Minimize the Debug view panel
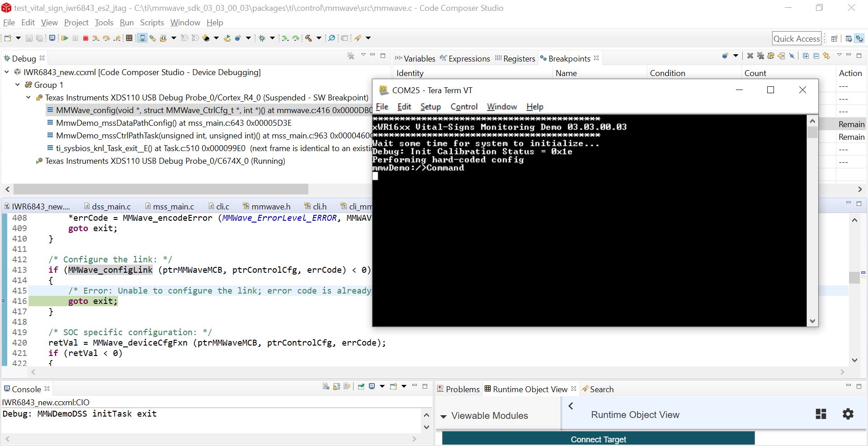 point(373,55)
